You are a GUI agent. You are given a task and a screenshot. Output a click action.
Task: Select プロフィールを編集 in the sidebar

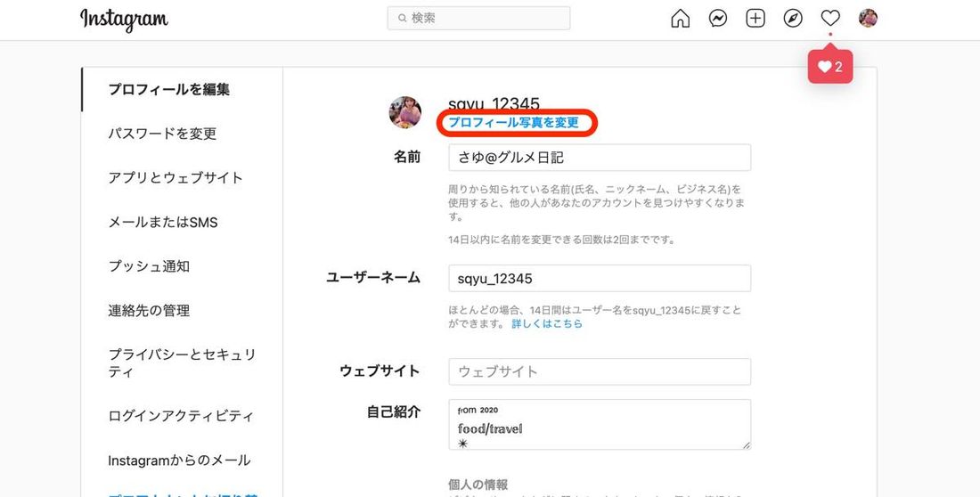click(168, 89)
